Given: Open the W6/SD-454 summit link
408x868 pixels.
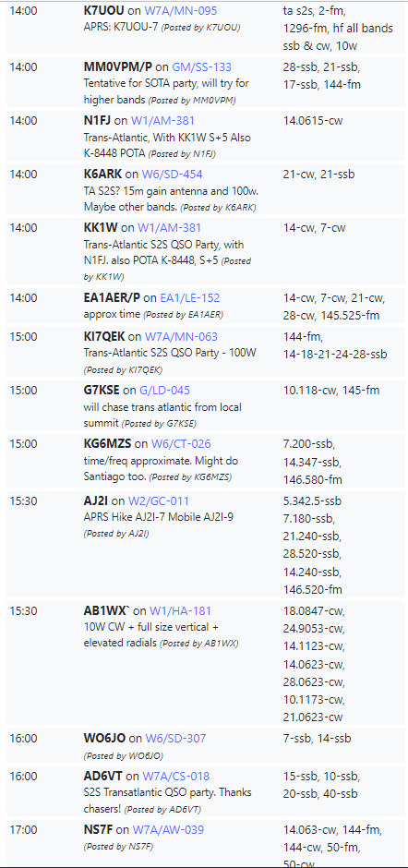Looking at the screenshot, I should 173,175.
